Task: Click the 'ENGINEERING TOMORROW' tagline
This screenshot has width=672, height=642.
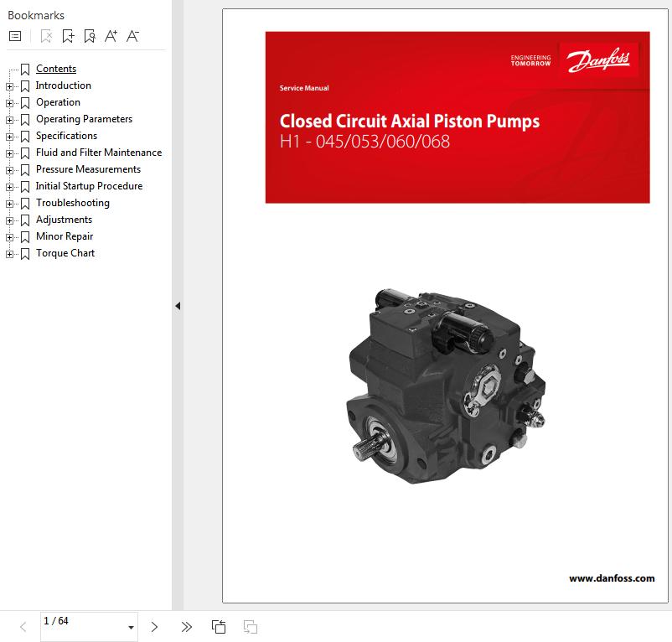Action: click(530, 60)
